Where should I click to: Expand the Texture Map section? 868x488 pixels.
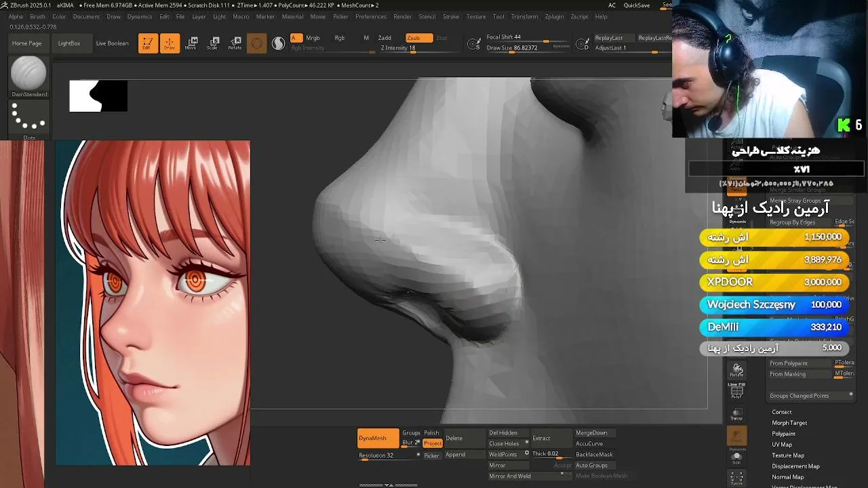pyautogui.click(x=788, y=455)
